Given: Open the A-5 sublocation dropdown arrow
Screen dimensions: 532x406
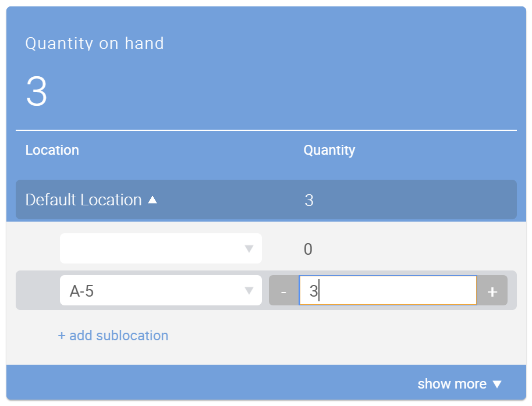Looking at the screenshot, I should pos(249,291).
